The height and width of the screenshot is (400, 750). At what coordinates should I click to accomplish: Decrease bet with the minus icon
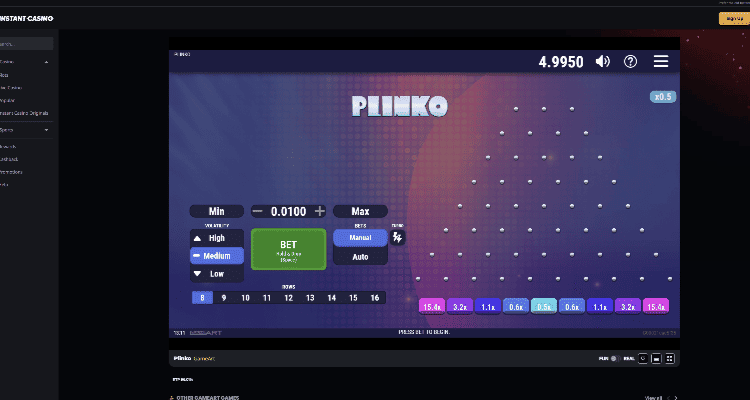pyautogui.click(x=257, y=211)
